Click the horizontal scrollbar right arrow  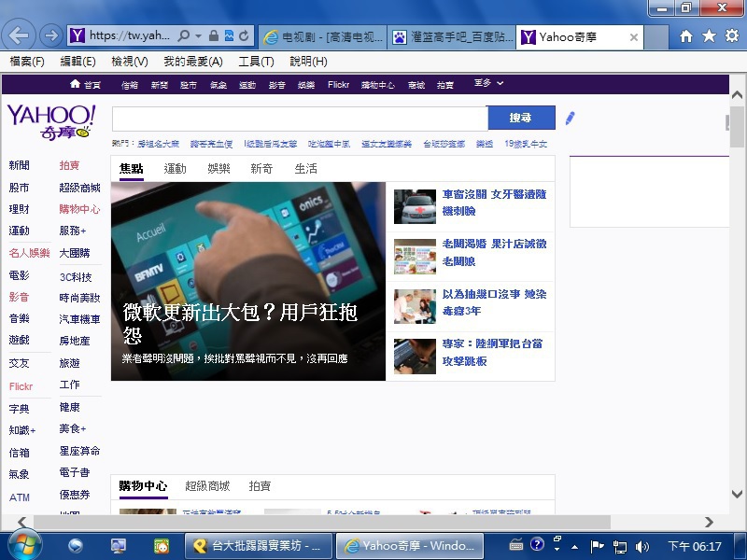coord(709,522)
